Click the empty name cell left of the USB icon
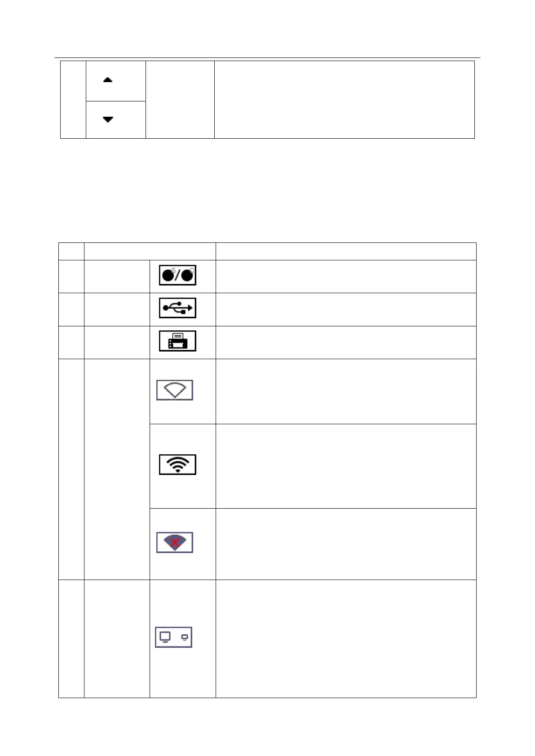The height and width of the screenshot is (756, 535). [x=117, y=309]
